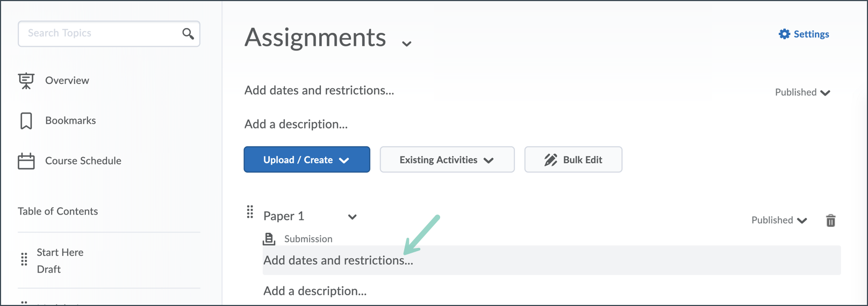Click the Submission label under Paper 1
Viewport: 868px width, 306px height.
(x=308, y=239)
